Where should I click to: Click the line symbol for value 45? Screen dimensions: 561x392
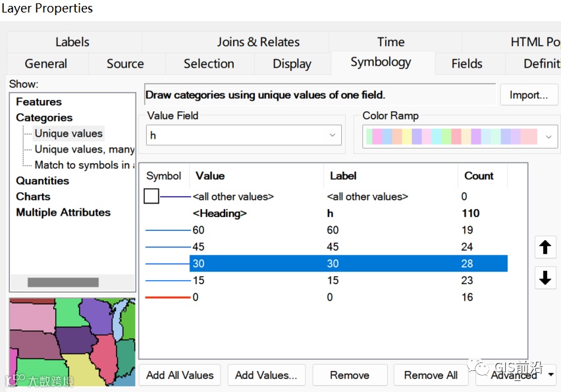click(x=167, y=247)
